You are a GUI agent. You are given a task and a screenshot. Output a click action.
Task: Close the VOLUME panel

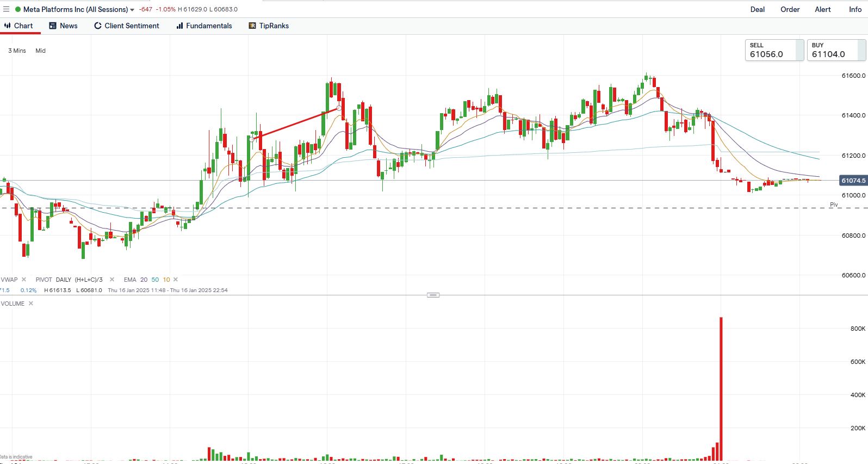[31, 304]
